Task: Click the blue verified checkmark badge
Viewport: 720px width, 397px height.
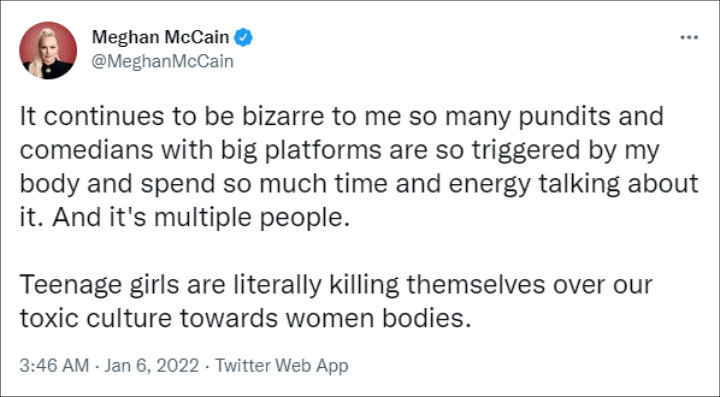Action: [243, 37]
